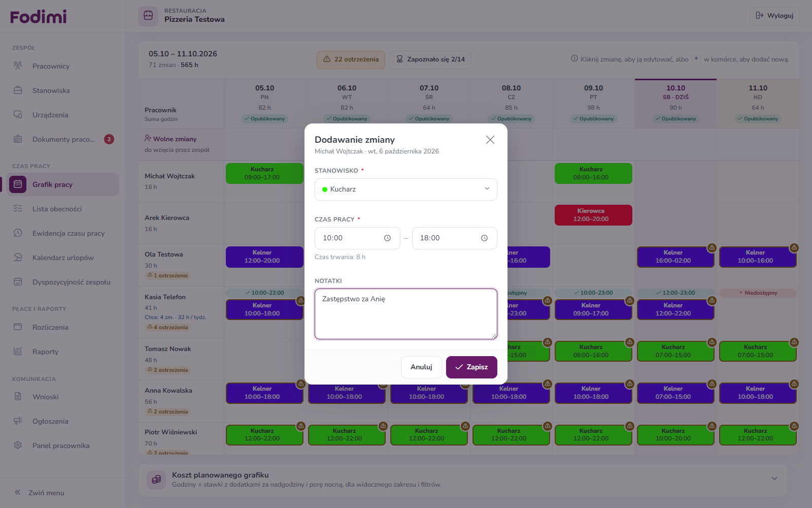Click the Ogłoszenia megaphone icon
The image size is (812, 508).
18,421
